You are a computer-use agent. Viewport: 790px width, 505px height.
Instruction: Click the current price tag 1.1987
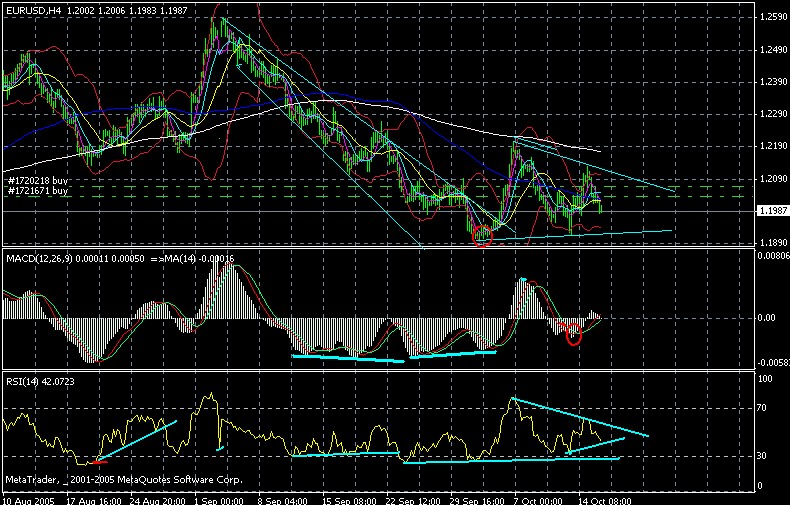770,212
